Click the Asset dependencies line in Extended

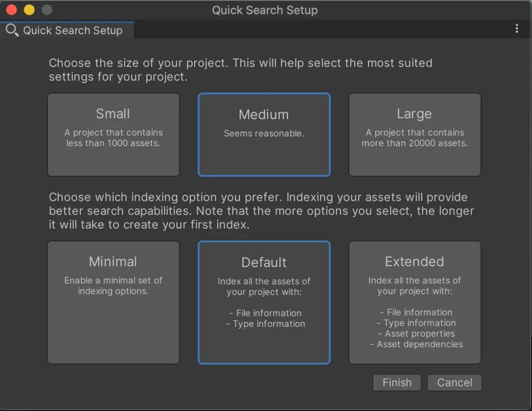pos(417,345)
